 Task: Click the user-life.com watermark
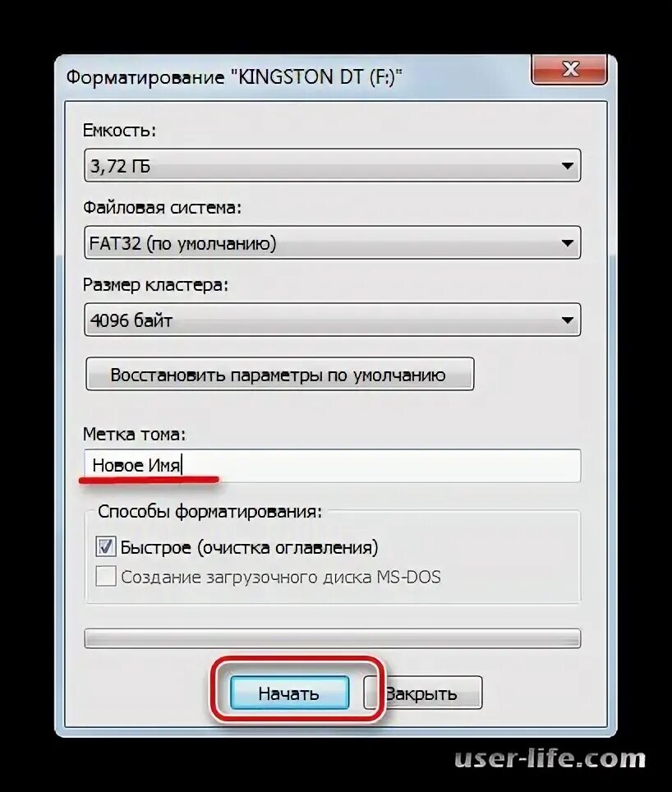tap(550, 758)
